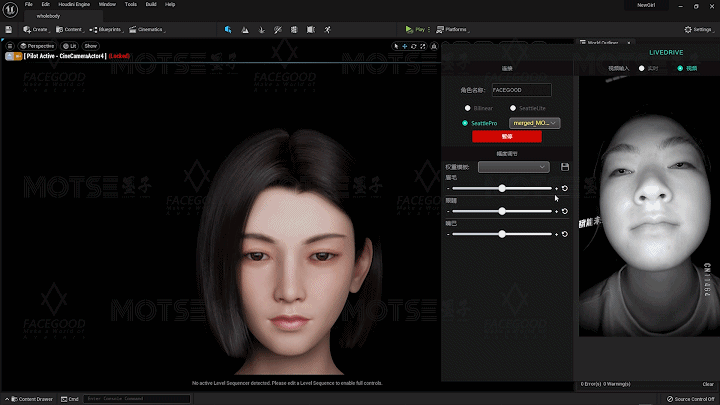Open the merged_MO model dropdown

point(535,123)
